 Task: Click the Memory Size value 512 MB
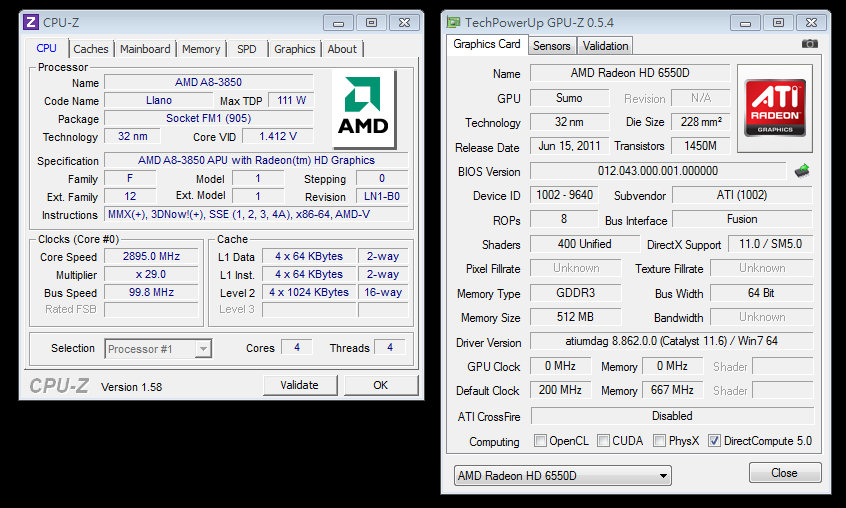pos(576,317)
